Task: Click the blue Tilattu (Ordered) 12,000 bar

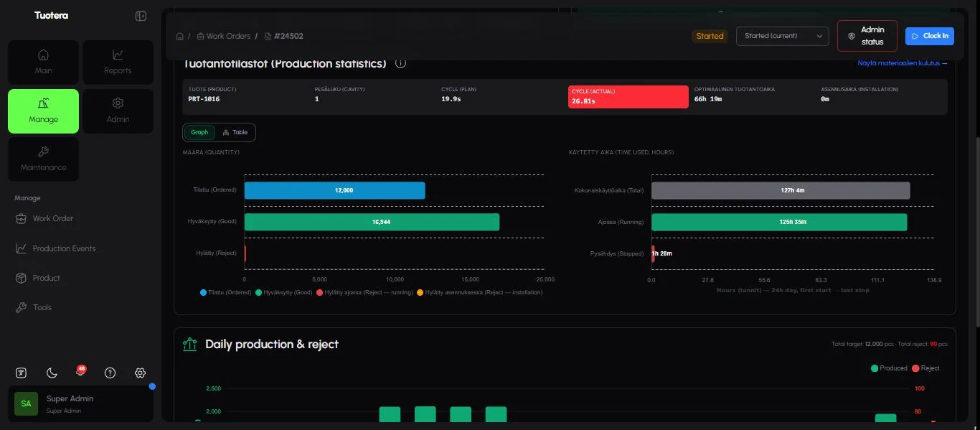Action: [x=334, y=190]
